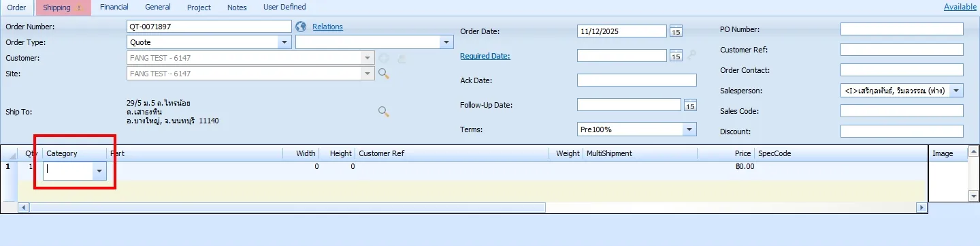Screen dimensions: 980x246
Task: Open the Relations link
Action: point(327,27)
